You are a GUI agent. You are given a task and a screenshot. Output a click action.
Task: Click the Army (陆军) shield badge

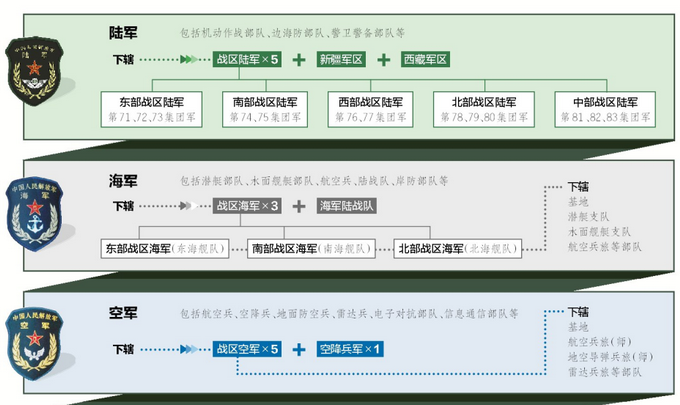(35, 71)
